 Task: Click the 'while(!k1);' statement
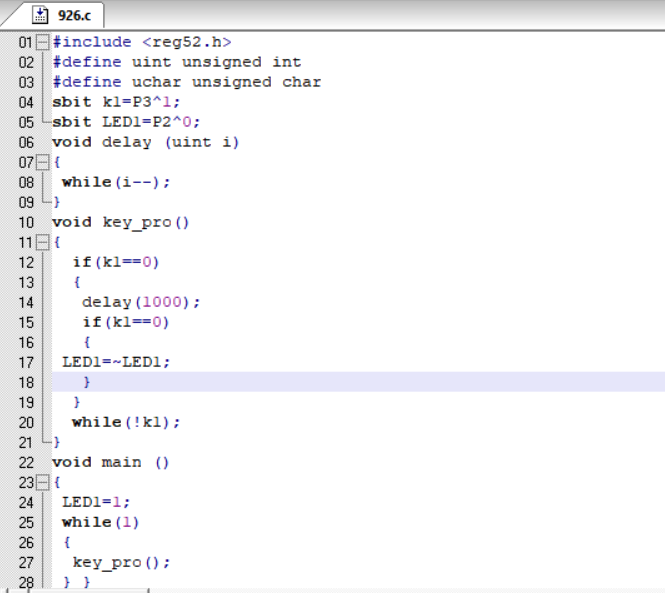pos(126,422)
